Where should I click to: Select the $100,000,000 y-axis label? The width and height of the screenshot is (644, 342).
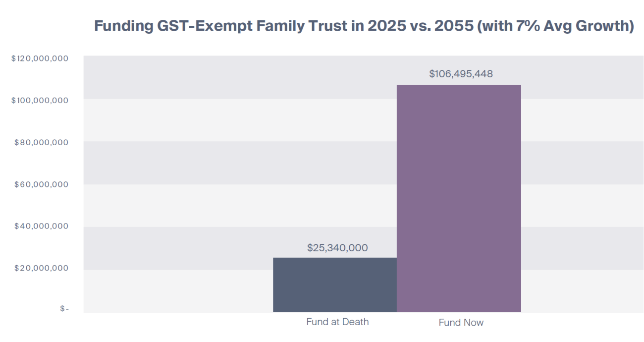[40, 101]
